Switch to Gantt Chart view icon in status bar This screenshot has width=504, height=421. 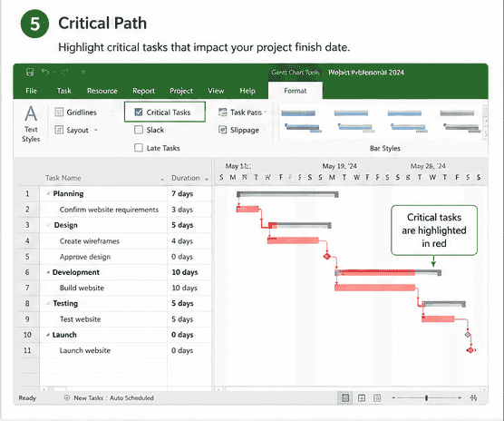click(345, 398)
